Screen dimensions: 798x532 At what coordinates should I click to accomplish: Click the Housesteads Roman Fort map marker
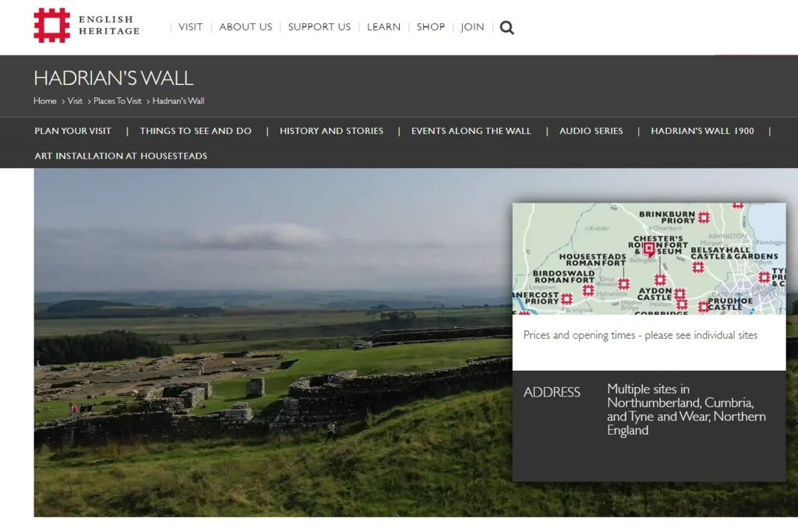(x=624, y=284)
